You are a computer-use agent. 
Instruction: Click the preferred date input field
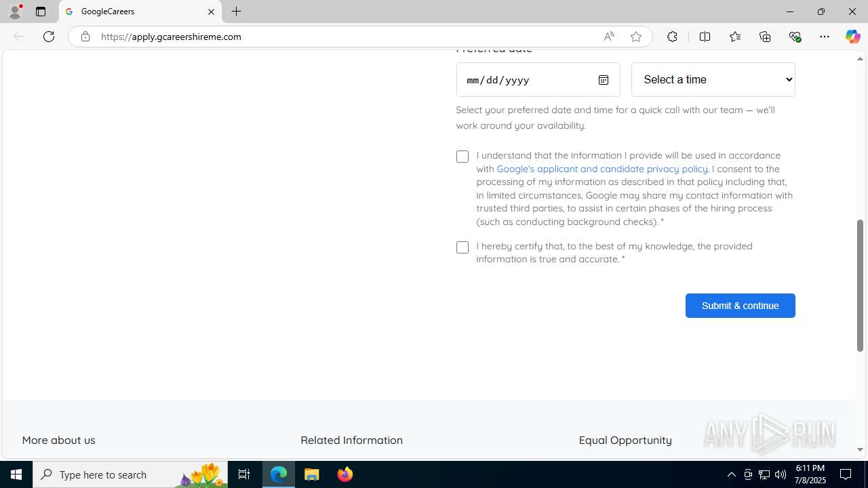pos(538,79)
